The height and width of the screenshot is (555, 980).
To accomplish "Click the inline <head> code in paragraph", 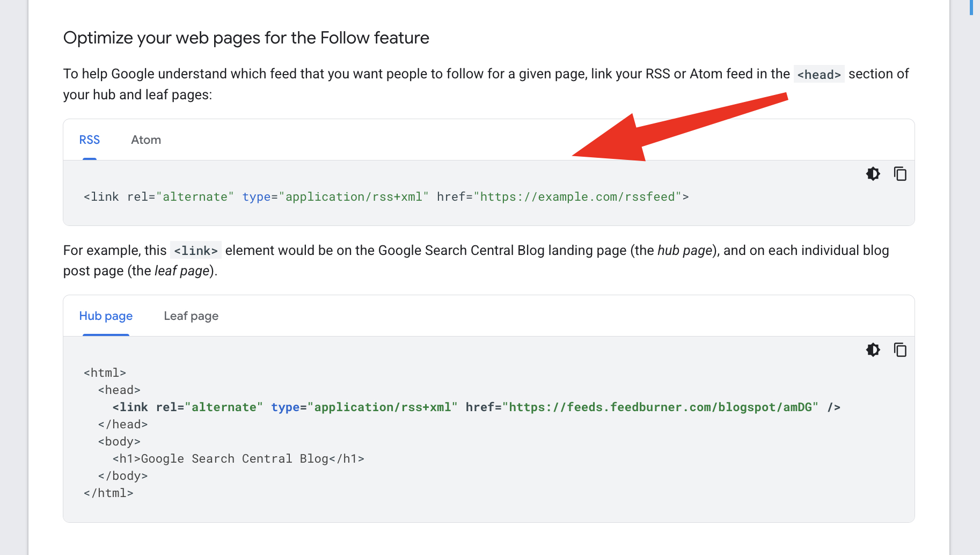I will (x=818, y=75).
